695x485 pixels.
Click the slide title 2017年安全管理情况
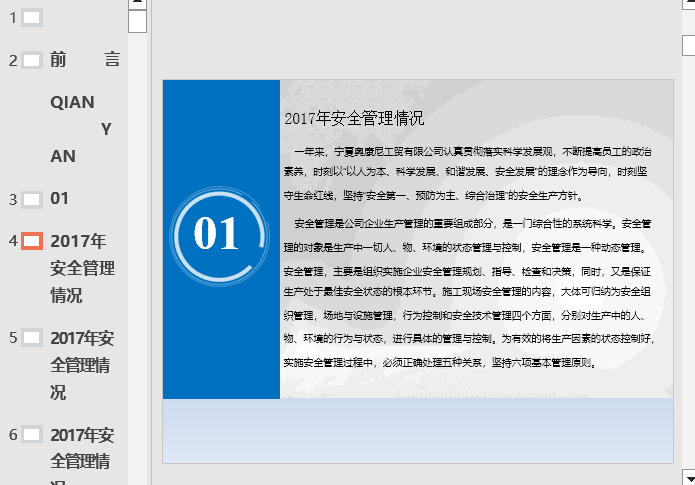click(x=354, y=119)
